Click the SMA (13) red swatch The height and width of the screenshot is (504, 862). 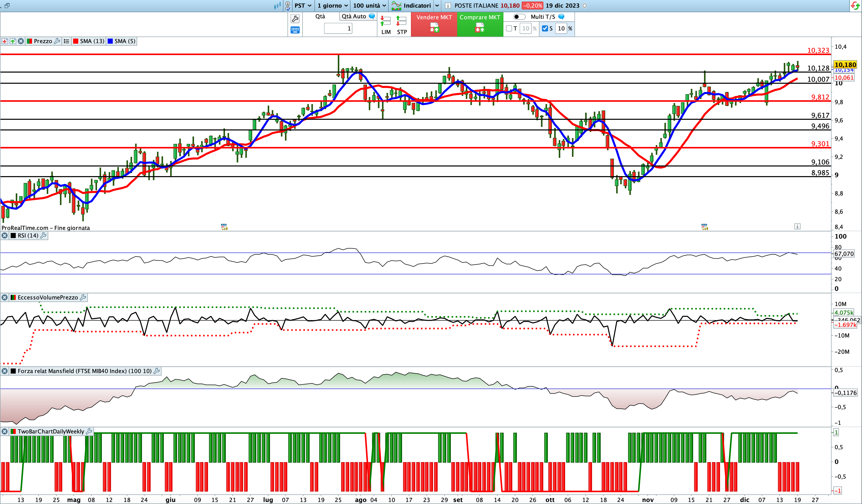(x=76, y=41)
